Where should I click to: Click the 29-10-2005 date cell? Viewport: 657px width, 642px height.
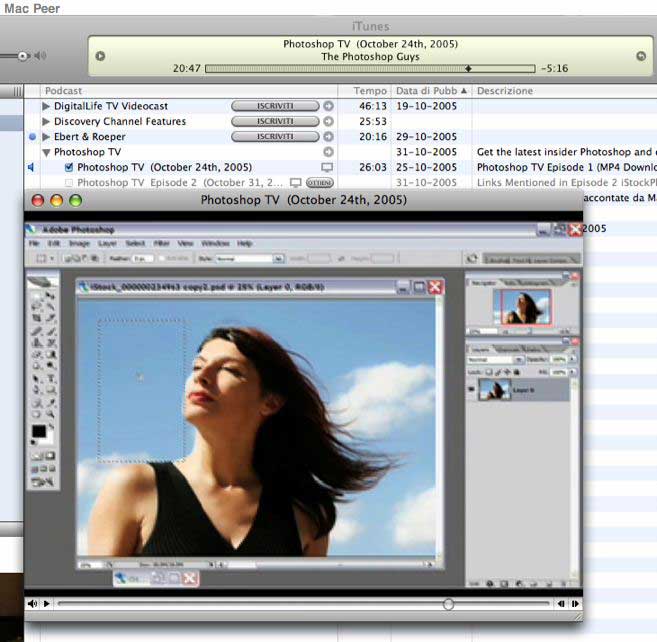point(427,137)
